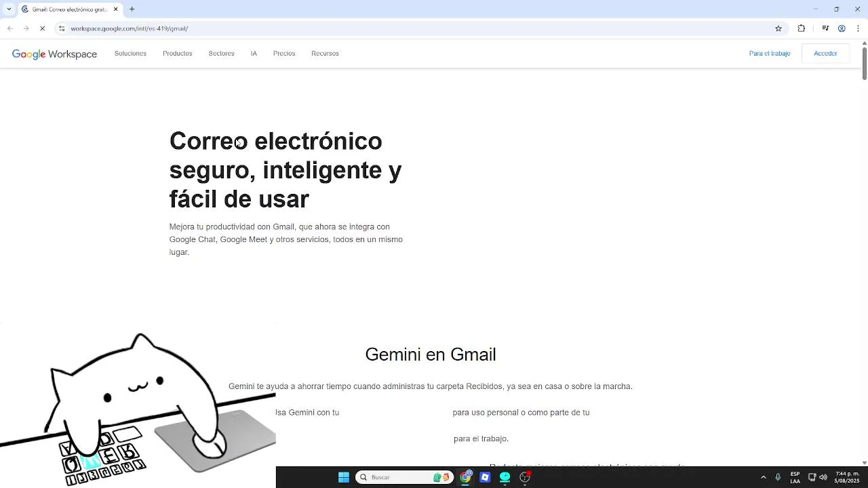
Task: Open network settings tray icon
Action: [812, 477]
